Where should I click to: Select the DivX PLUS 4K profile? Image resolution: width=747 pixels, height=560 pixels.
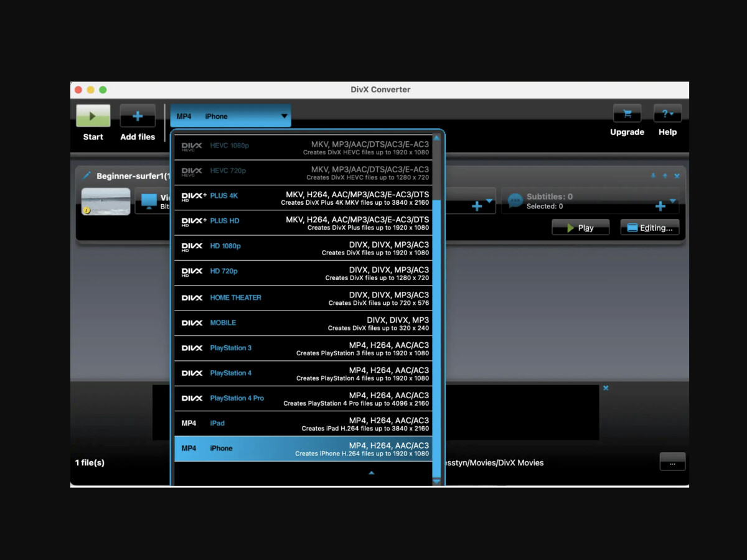click(x=303, y=198)
